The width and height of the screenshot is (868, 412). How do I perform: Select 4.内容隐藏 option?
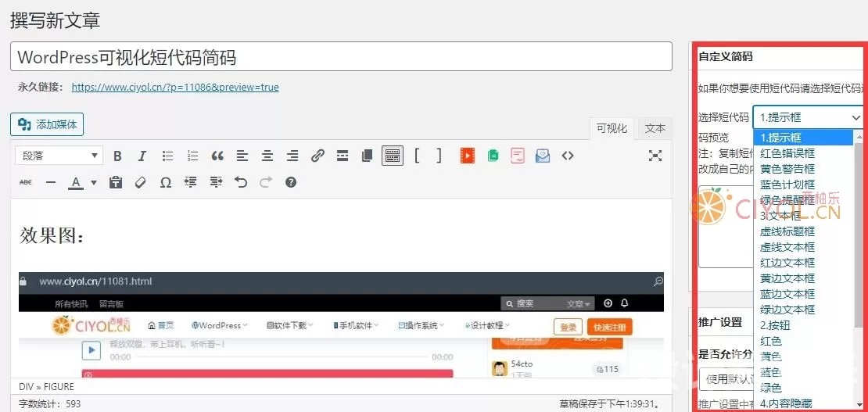[x=803, y=403]
